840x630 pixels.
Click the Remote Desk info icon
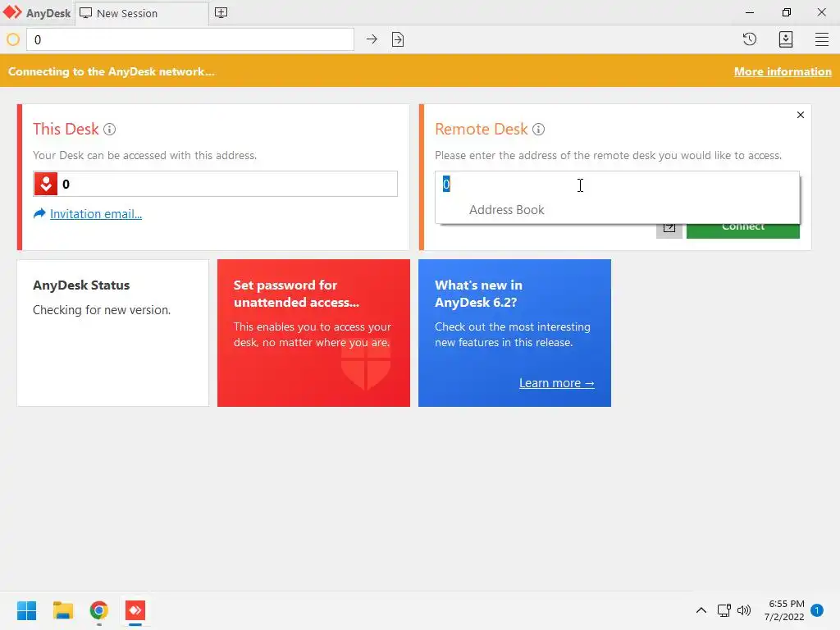[x=538, y=129]
